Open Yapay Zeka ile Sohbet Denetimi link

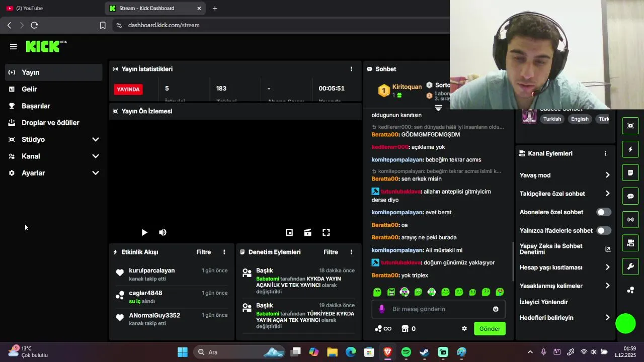[565, 249]
